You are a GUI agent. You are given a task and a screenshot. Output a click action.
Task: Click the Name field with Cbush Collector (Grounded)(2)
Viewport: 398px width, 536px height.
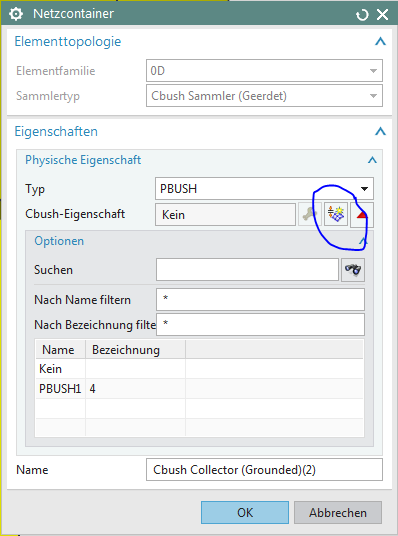[x=264, y=470]
